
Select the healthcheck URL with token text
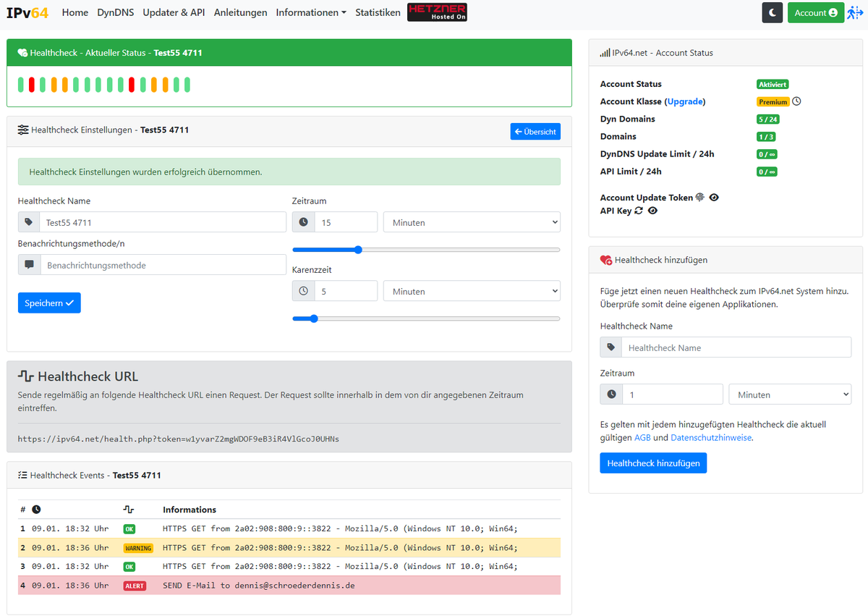[x=179, y=439]
